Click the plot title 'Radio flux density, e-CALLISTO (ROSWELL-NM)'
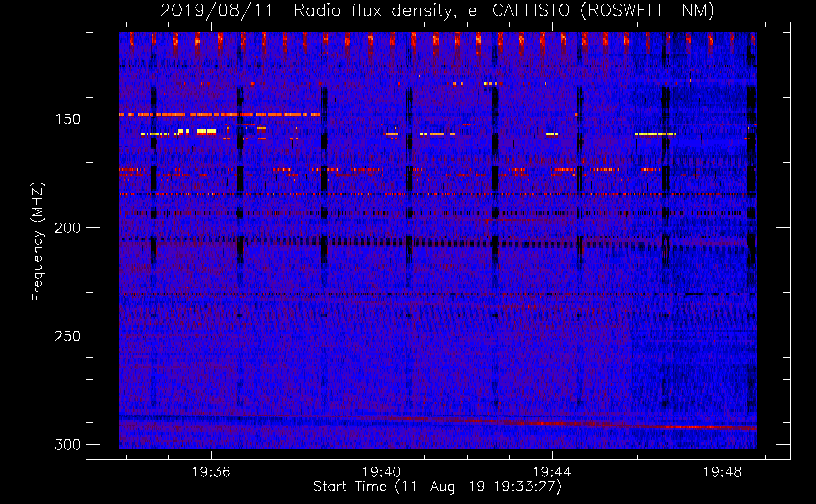The image size is (816, 504). [x=504, y=11]
